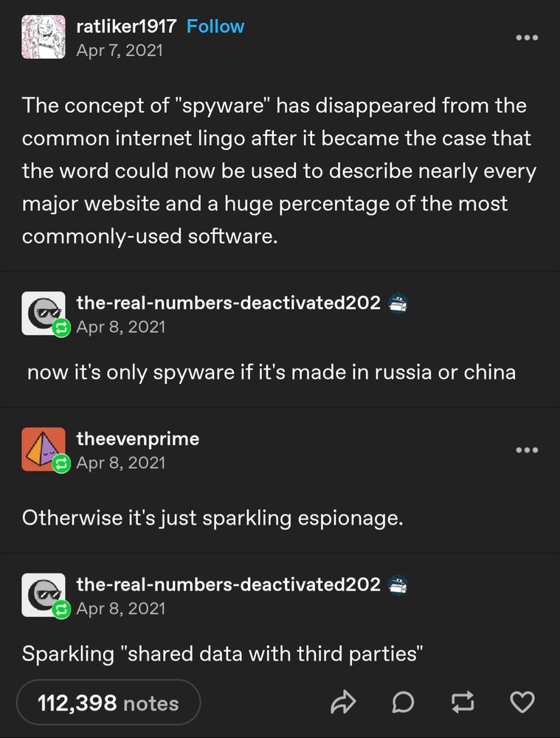Click badge icon beside last the-real-numbers name
Screen dimensions: 560x738
click(x=398, y=585)
